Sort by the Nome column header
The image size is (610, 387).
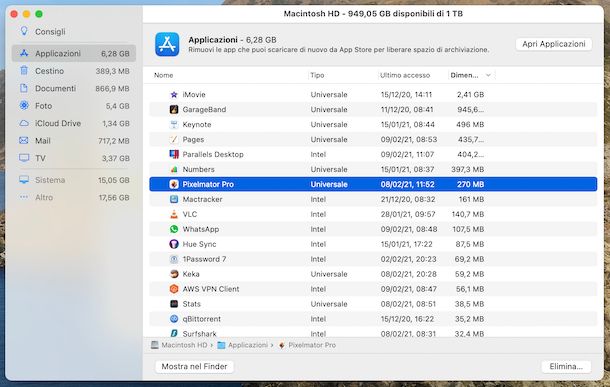(x=163, y=75)
